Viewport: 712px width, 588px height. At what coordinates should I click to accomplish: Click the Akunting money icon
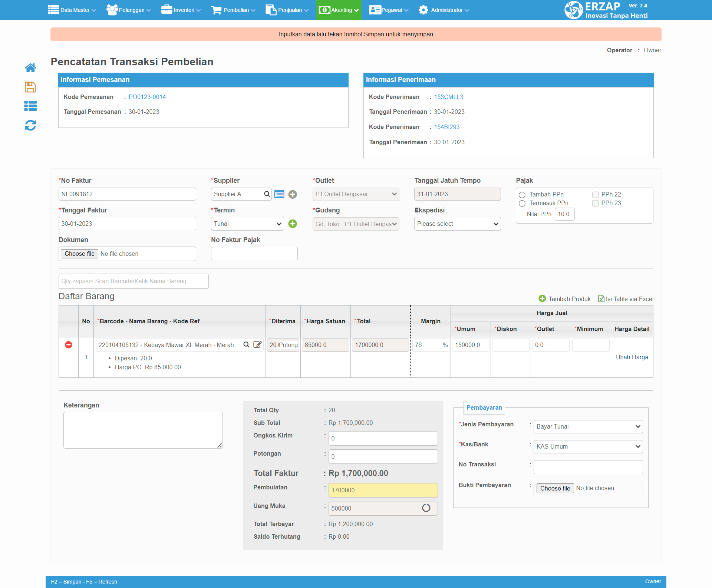[324, 10]
